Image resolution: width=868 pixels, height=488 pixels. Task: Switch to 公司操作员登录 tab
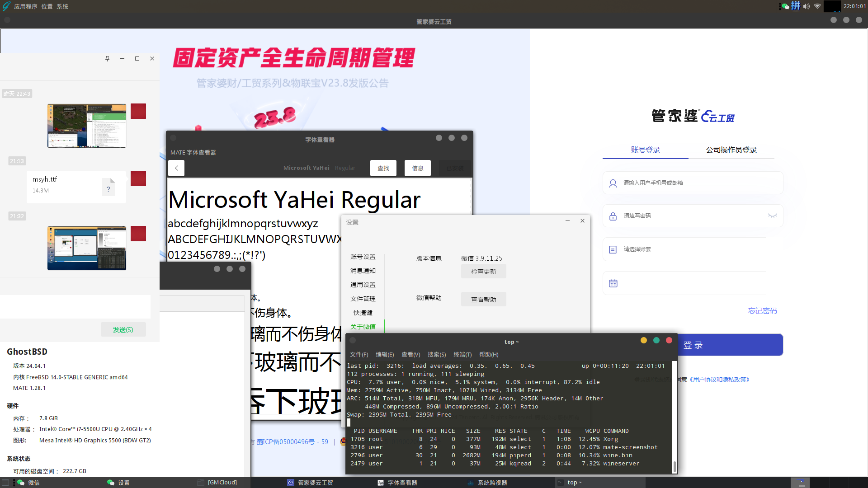(x=731, y=150)
